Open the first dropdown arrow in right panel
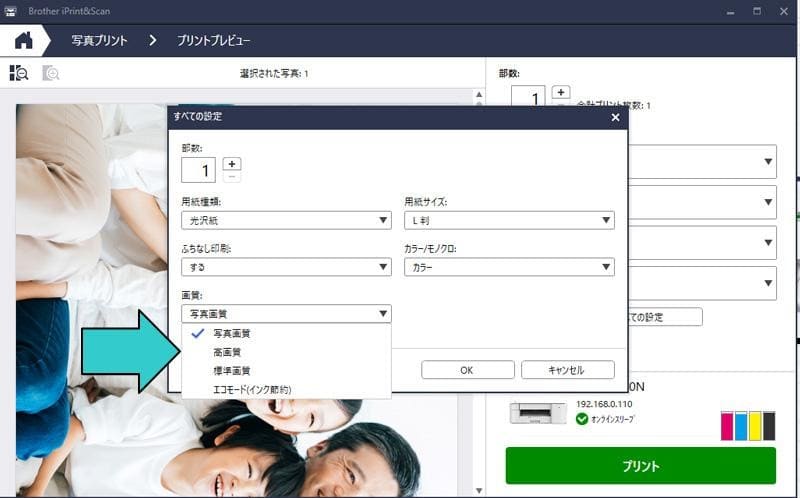Screen dimensions: 800x498 pos(768,162)
